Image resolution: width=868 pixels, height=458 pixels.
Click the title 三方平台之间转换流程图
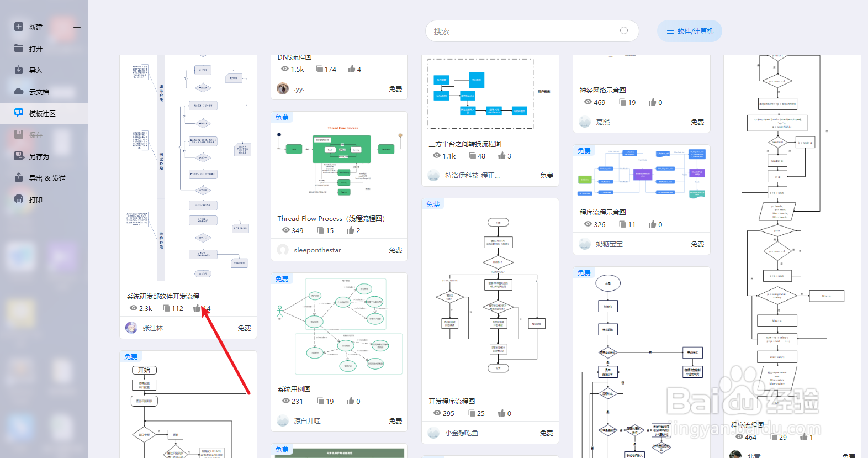pyautogui.click(x=465, y=144)
